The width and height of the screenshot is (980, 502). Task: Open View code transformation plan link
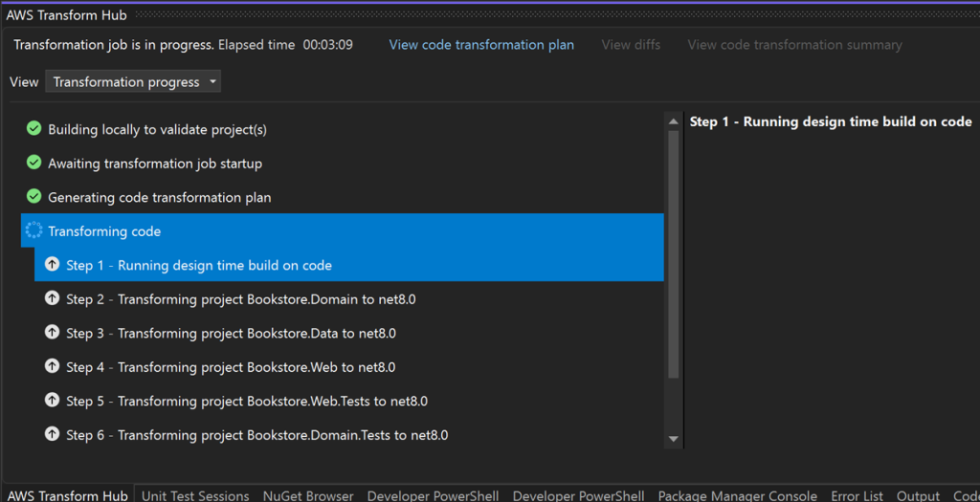point(481,45)
